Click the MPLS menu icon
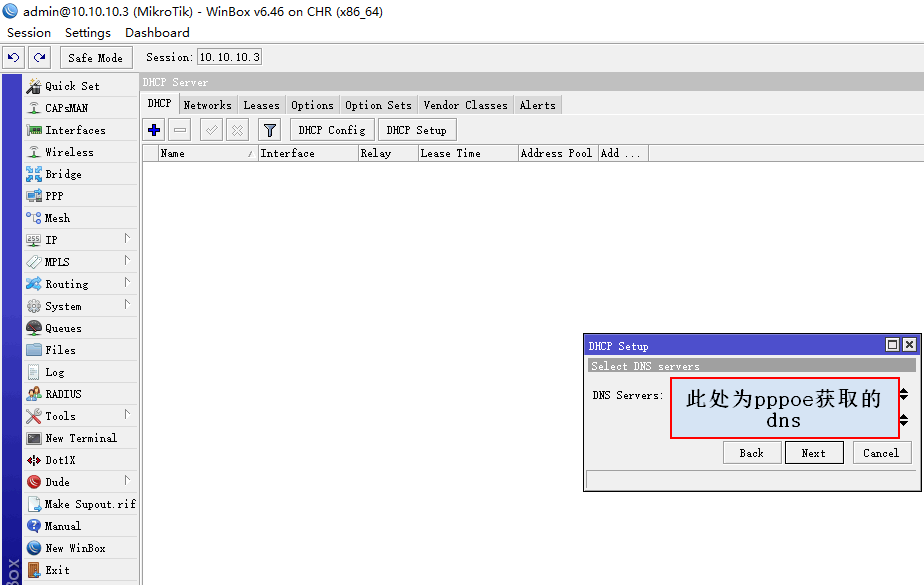Viewport: 924px width, 585px height. pyautogui.click(x=34, y=262)
